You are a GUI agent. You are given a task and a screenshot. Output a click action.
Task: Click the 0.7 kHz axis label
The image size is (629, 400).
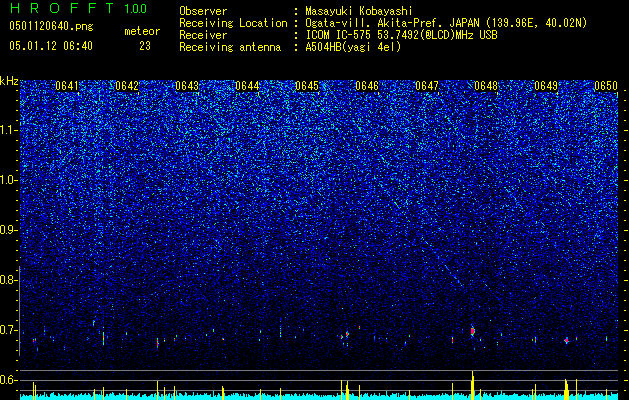[x=8, y=330]
